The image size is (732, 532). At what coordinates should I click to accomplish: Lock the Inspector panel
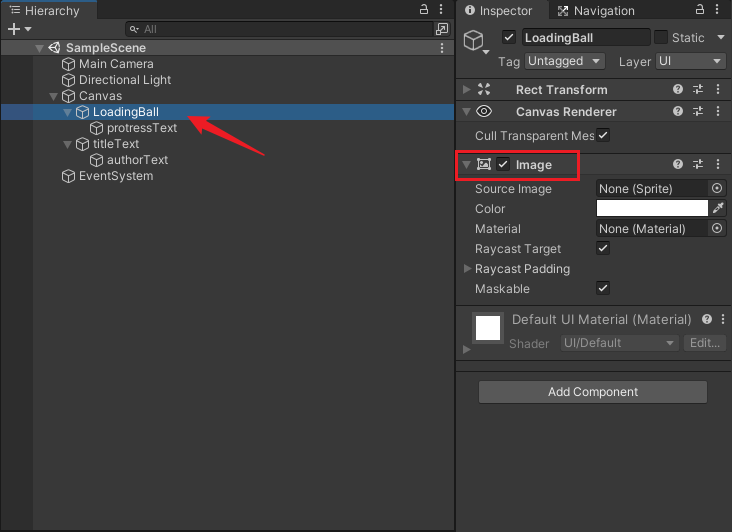(x=700, y=9)
